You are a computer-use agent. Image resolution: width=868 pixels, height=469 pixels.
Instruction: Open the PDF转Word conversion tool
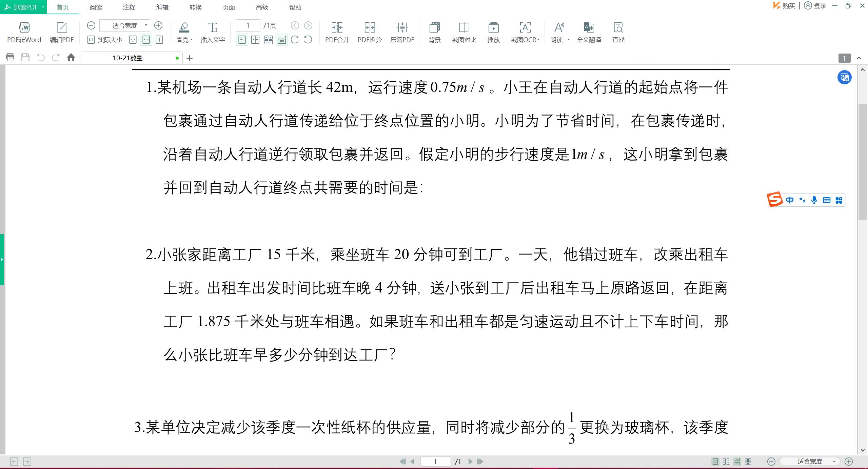24,32
